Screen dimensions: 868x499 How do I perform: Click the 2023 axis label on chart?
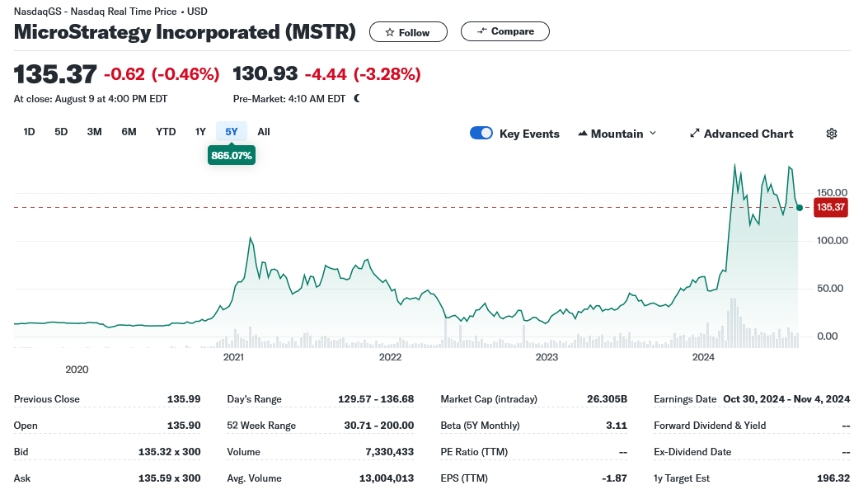[x=547, y=357]
